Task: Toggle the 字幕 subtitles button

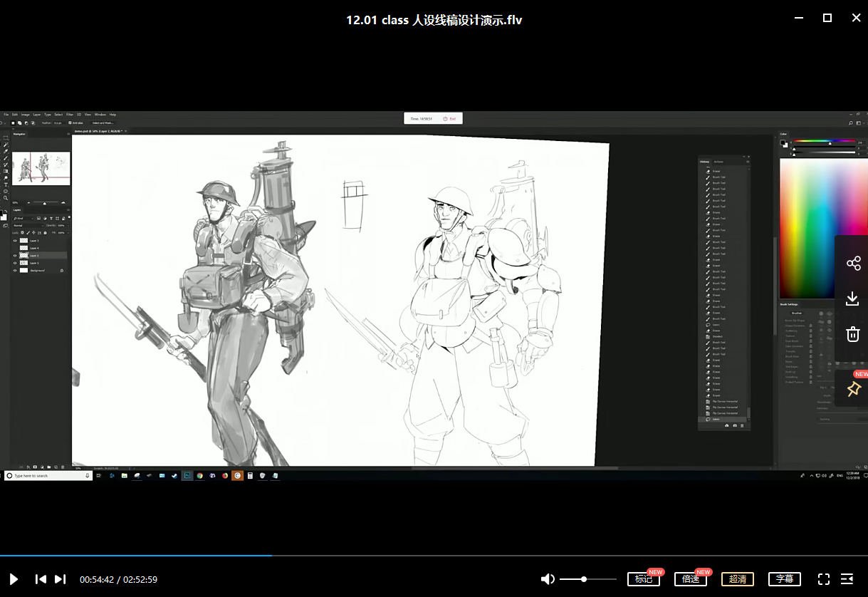Action: click(784, 579)
